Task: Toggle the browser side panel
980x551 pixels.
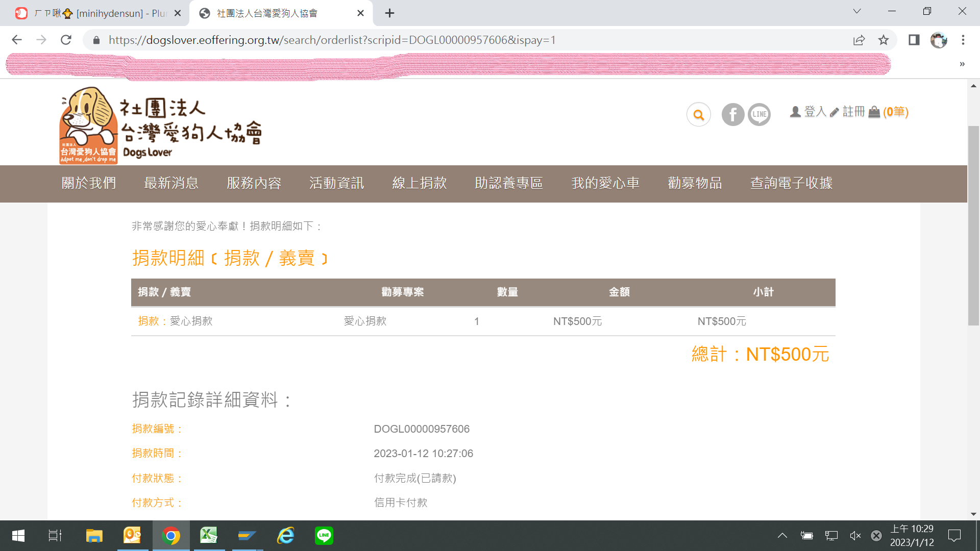Action: 914,40
